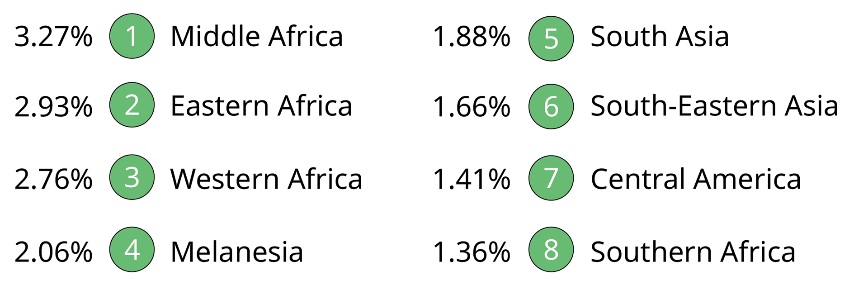Click the green number 5 circle

(551, 38)
